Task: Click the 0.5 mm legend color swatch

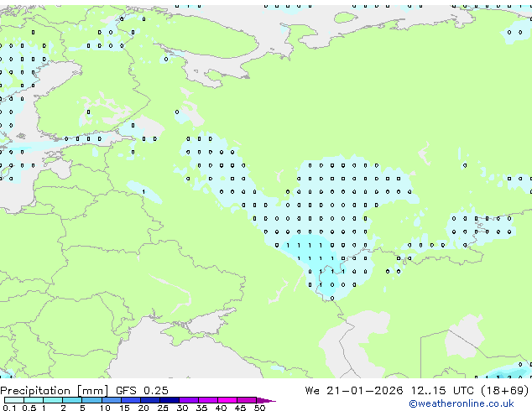Action: 34,400
